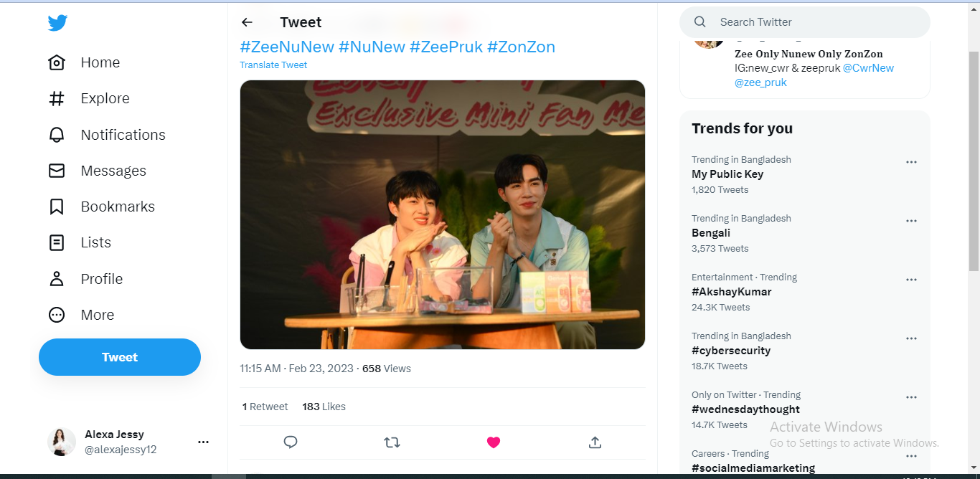Go back using the arrow icon

248,22
